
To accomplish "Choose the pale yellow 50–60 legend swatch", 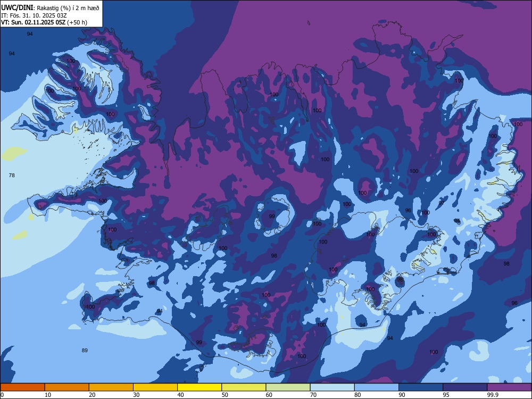I will click(244, 387).
